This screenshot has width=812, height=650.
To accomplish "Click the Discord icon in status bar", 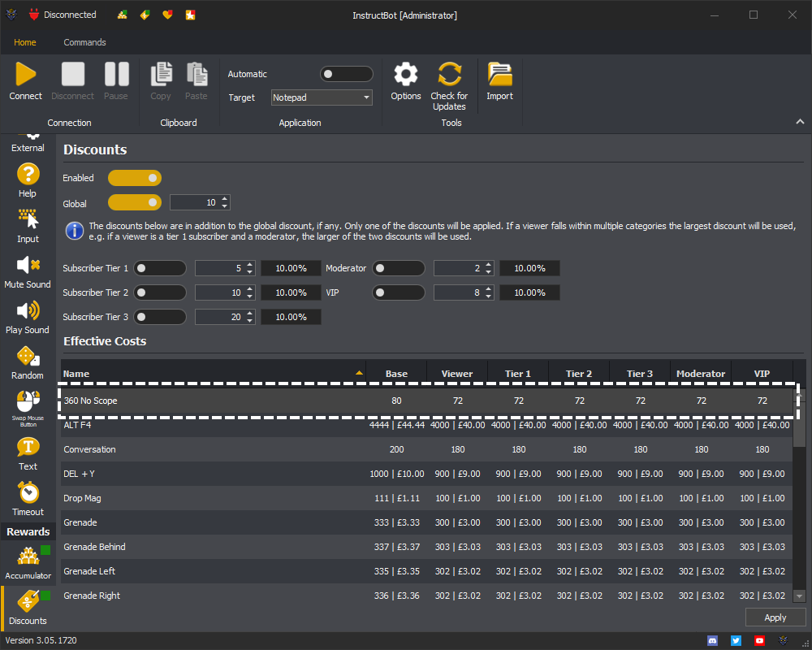I will (713, 641).
